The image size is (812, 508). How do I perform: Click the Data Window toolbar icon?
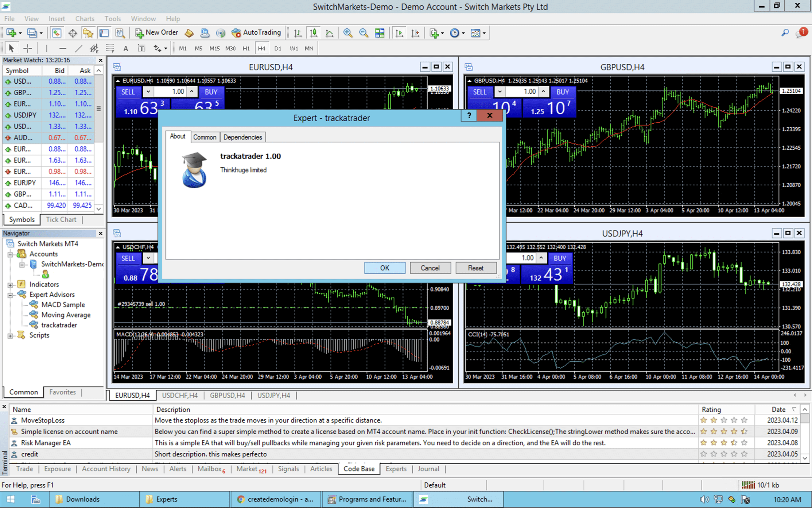(x=73, y=33)
